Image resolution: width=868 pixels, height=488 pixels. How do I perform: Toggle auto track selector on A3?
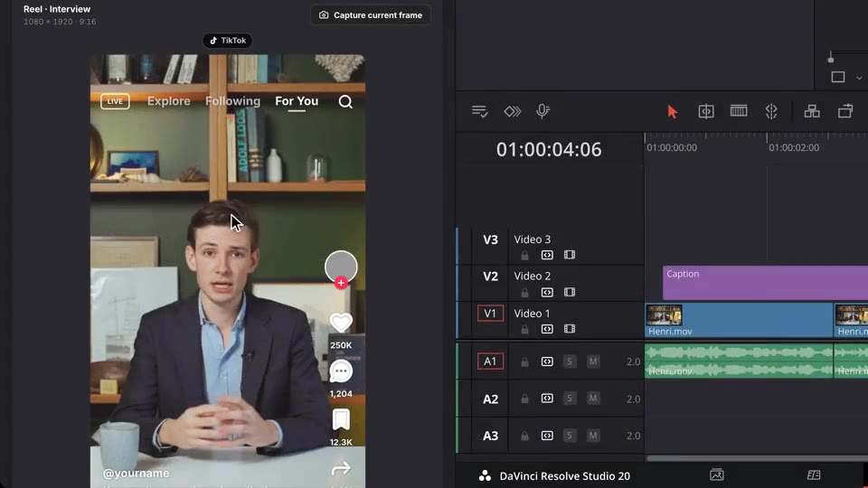pyautogui.click(x=547, y=436)
